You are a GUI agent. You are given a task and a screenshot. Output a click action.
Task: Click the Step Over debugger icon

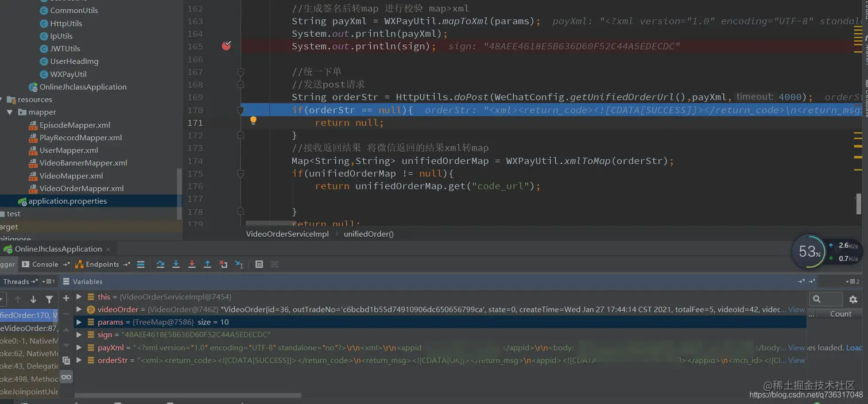pyautogui.click(x=160, y=264)
